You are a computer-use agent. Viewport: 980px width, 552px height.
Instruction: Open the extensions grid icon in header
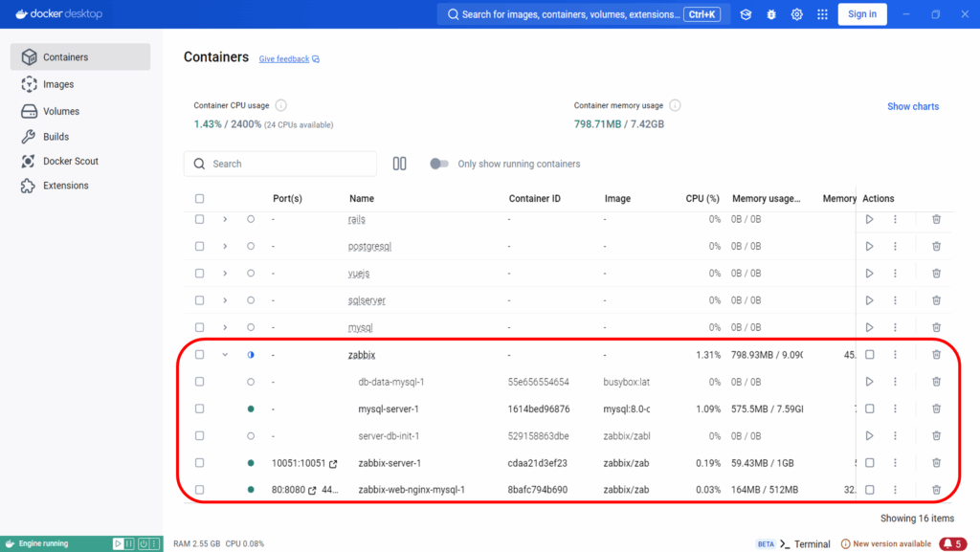click(x=822, y=14)
